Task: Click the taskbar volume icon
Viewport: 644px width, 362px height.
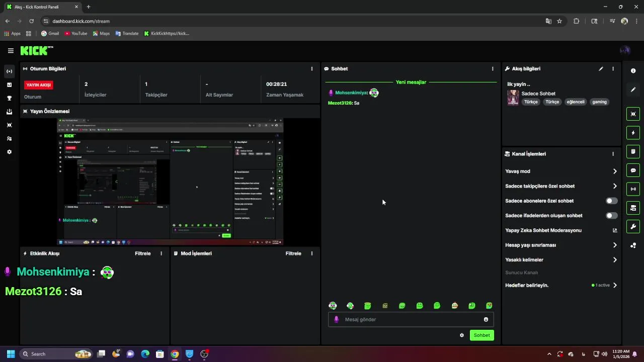Action: pos(604,354)
